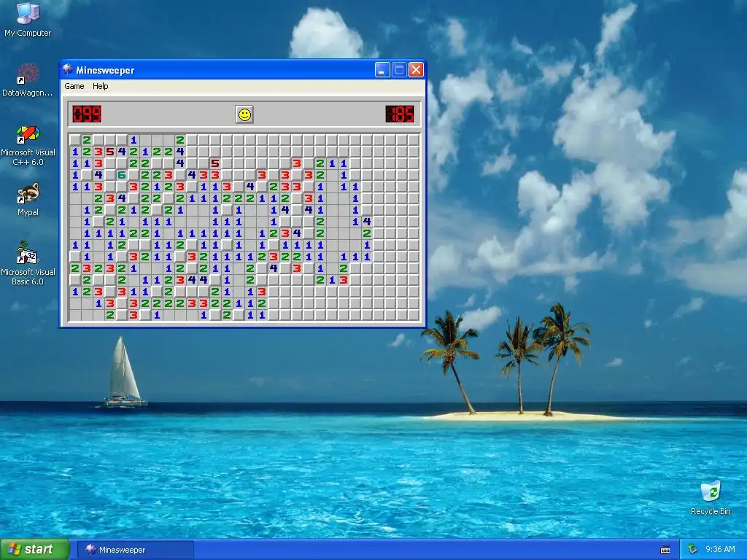This screenshot has width=747, height=560.
Task: Click the 099 mine counter display
Action: tap(87, 114)
